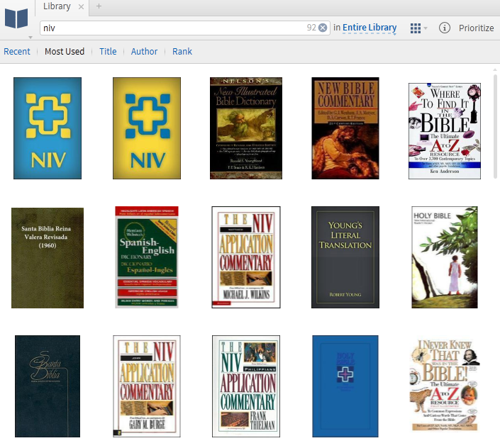Image resolution: width=500 pixels, height=448 pixels.
Task: Sort library by Most Used
Action: coord(65,51)
